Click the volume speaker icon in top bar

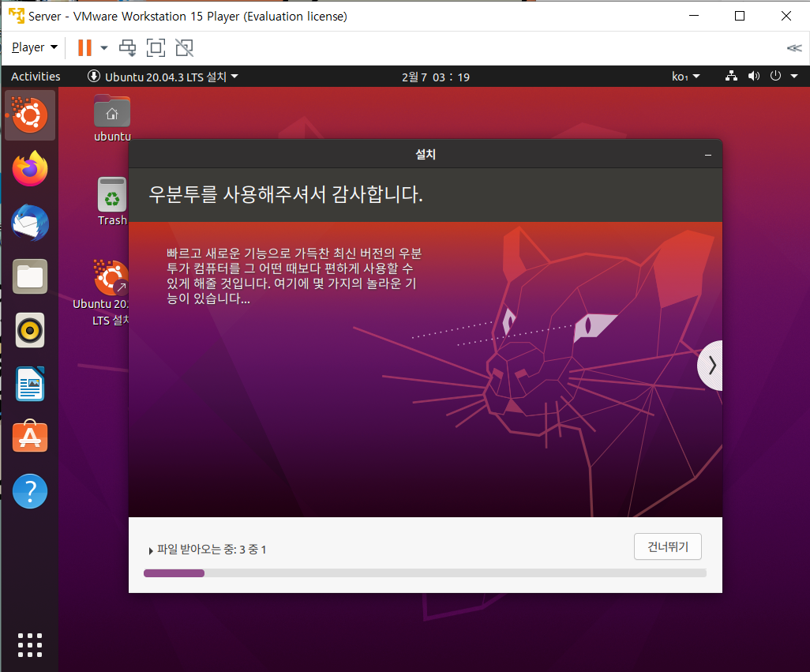pyautogui.click(x=754, y=77)
